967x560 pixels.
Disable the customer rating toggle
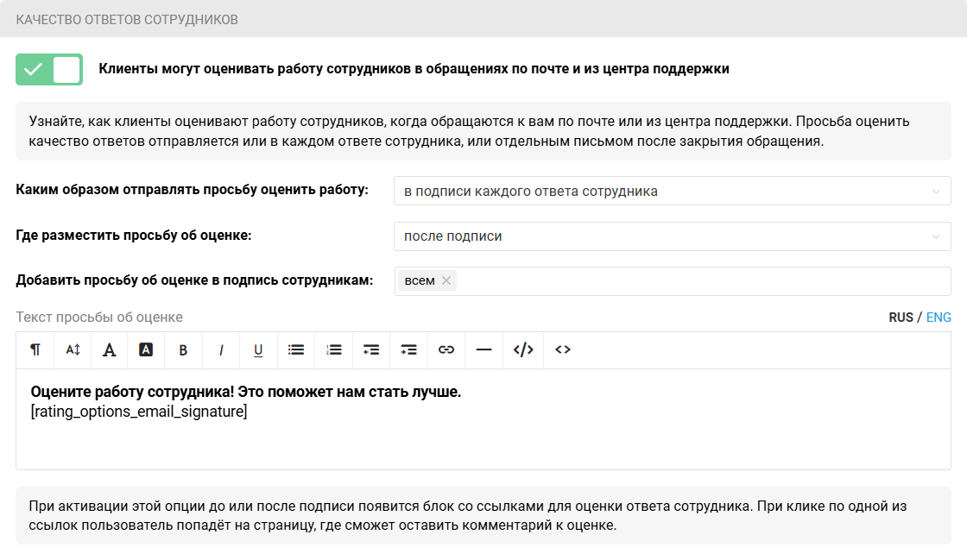[49, 69]
